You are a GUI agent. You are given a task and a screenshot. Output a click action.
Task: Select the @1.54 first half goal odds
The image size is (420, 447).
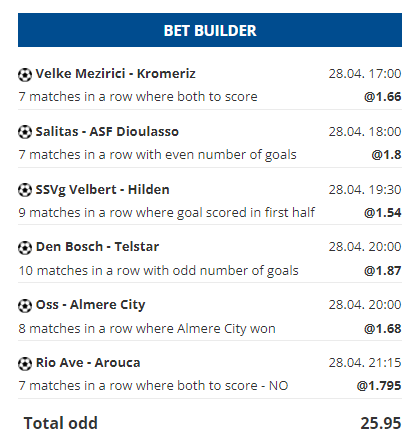click(383, 213)
